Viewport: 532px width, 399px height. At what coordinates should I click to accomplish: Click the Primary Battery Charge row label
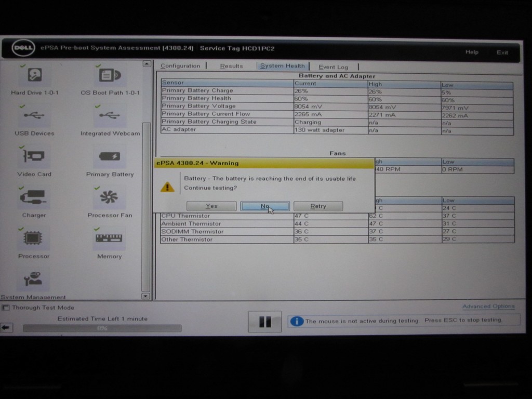tap(197, 90)
